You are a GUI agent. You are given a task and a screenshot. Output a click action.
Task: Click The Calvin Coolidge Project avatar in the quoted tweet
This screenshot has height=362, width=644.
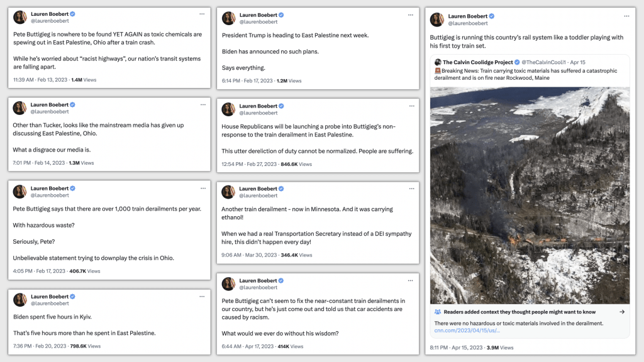point(436,62)
